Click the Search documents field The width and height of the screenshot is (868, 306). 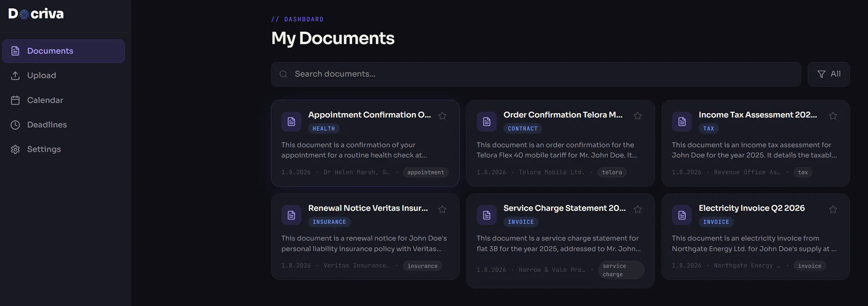pos(536,74)
